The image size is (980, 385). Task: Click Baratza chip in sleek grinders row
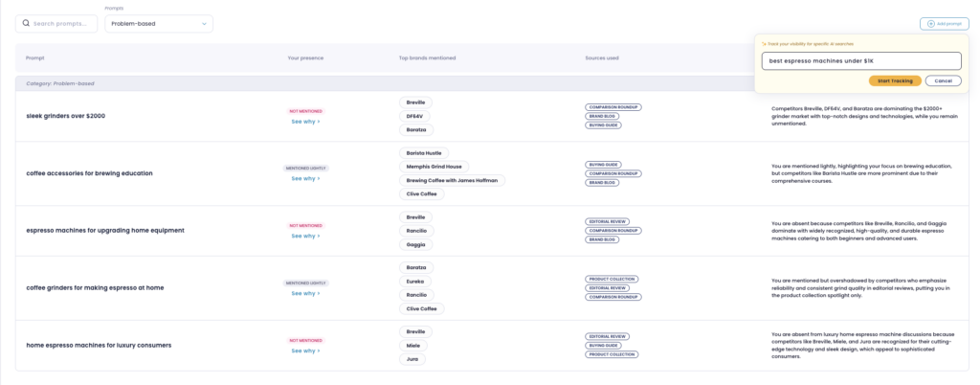tap(416, 130)
